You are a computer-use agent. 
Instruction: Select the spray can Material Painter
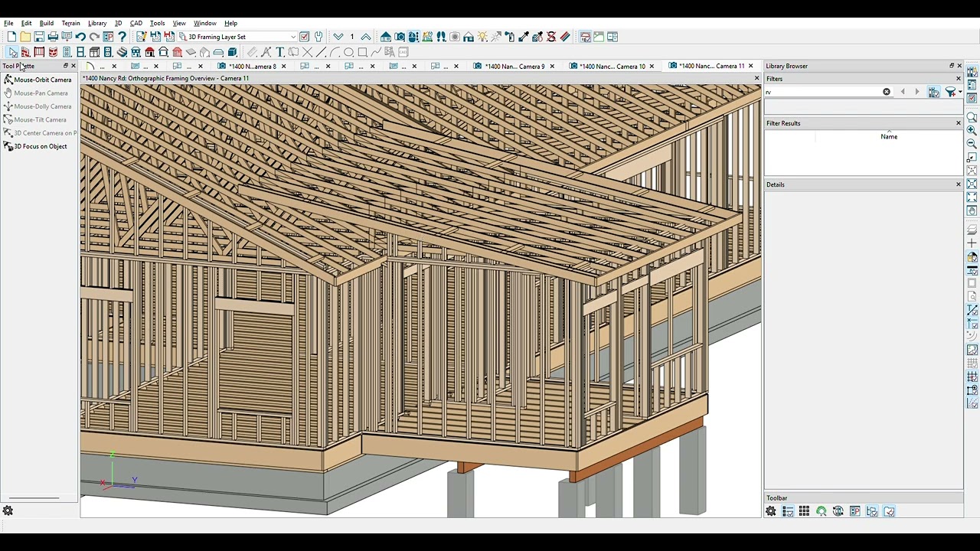tap(510, 37)
